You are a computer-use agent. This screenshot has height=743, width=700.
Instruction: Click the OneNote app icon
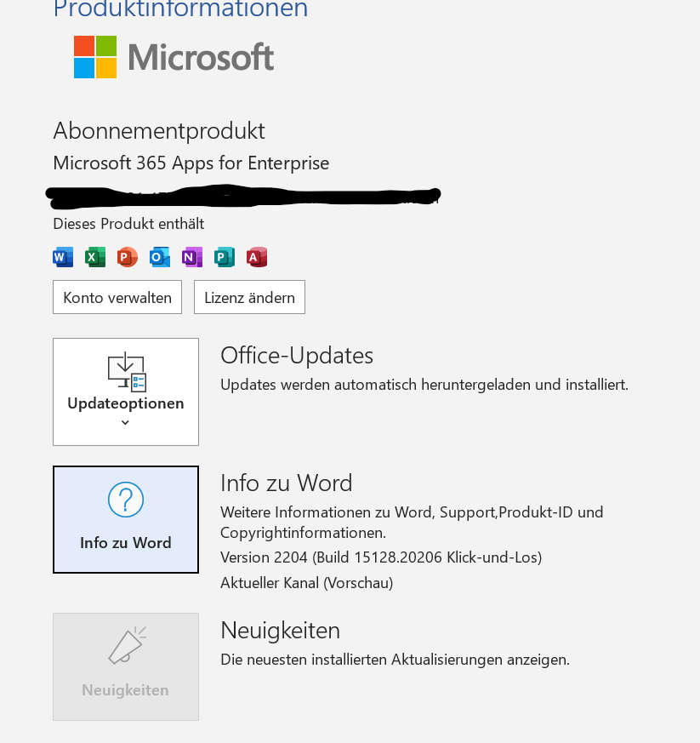[192, 257]
